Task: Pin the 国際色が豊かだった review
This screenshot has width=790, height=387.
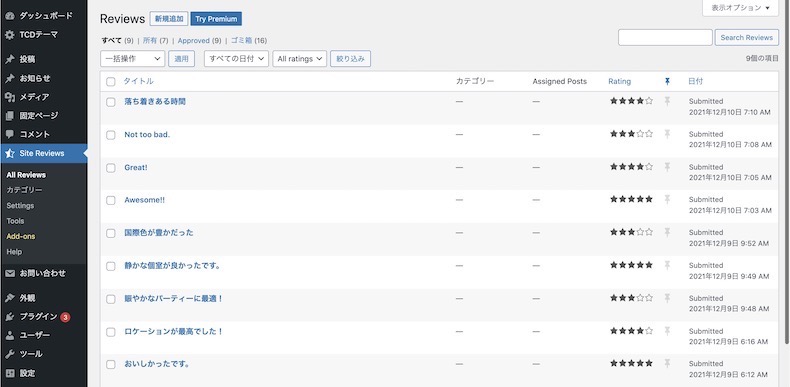Action: 667,232
